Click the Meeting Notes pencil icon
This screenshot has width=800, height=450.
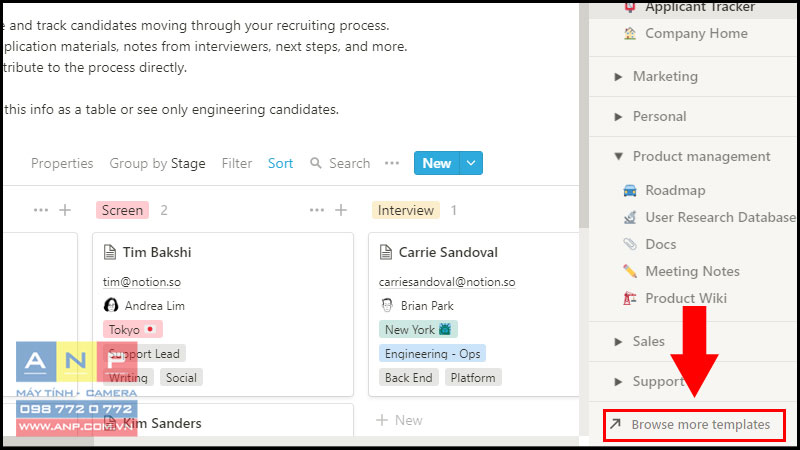coord(630,271)
